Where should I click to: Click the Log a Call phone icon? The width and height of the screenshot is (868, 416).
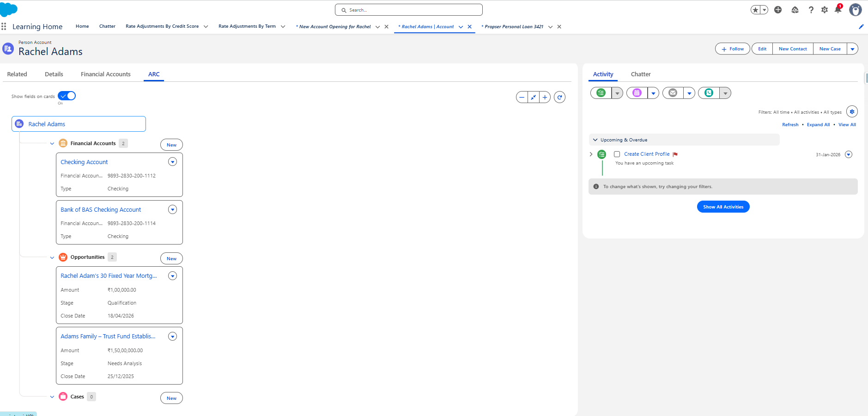tap(709, 93)
